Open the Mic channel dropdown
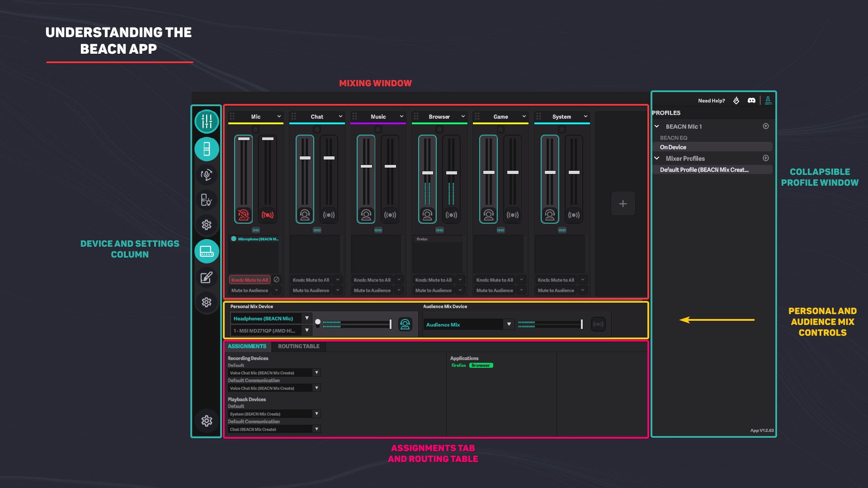Screen dimensions: 868x488 (x=278, y=117)
